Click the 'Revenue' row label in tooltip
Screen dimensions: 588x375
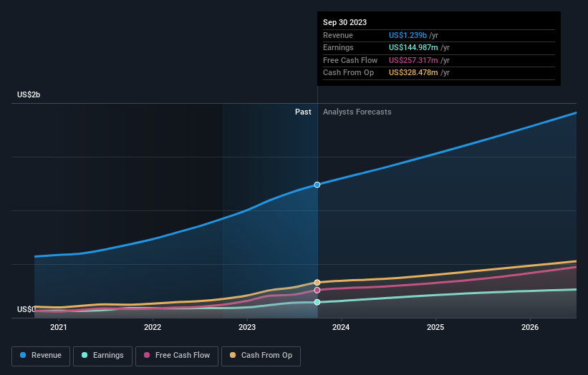coord(338,35)
